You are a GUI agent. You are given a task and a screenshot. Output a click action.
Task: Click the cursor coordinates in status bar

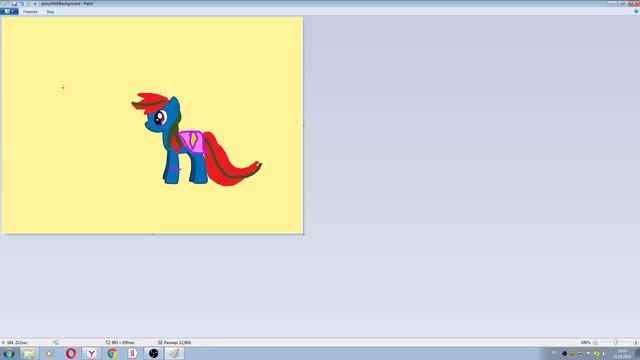(17, 342)
